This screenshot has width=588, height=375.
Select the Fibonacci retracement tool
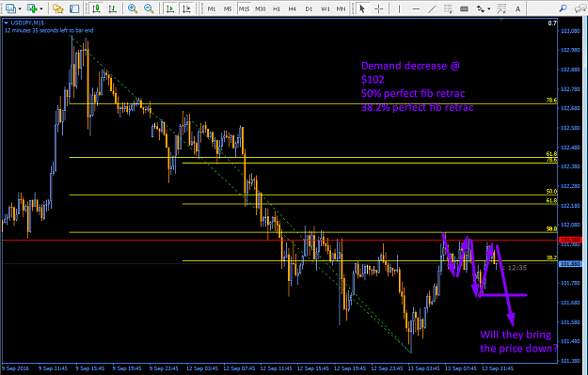pyautogui.click(x=448, y=8)
